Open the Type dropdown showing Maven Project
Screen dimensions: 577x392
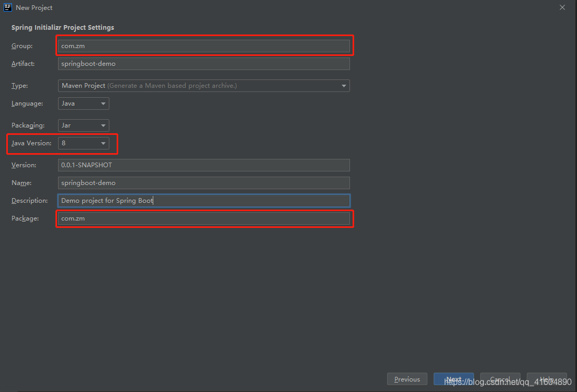(203, 86)
